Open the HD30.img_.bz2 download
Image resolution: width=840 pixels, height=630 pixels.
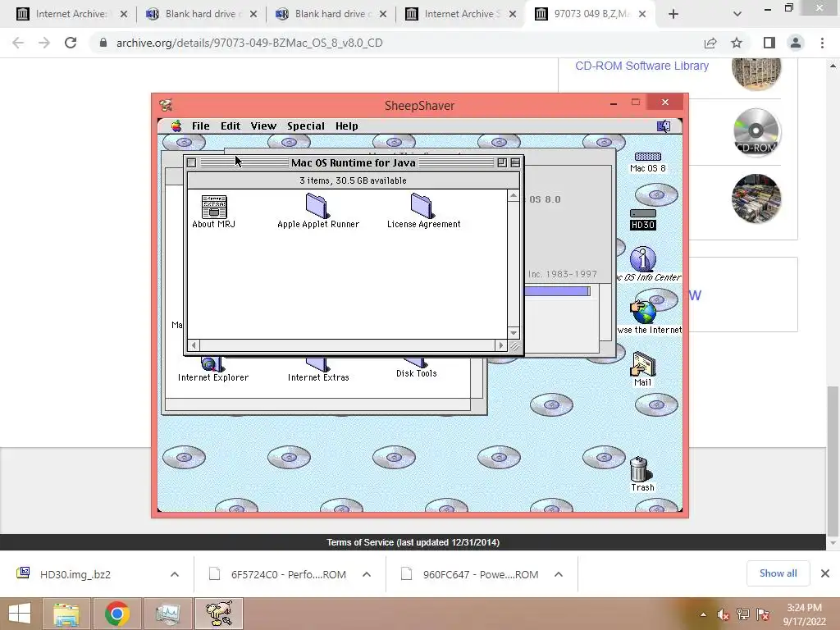coord(75,574)
